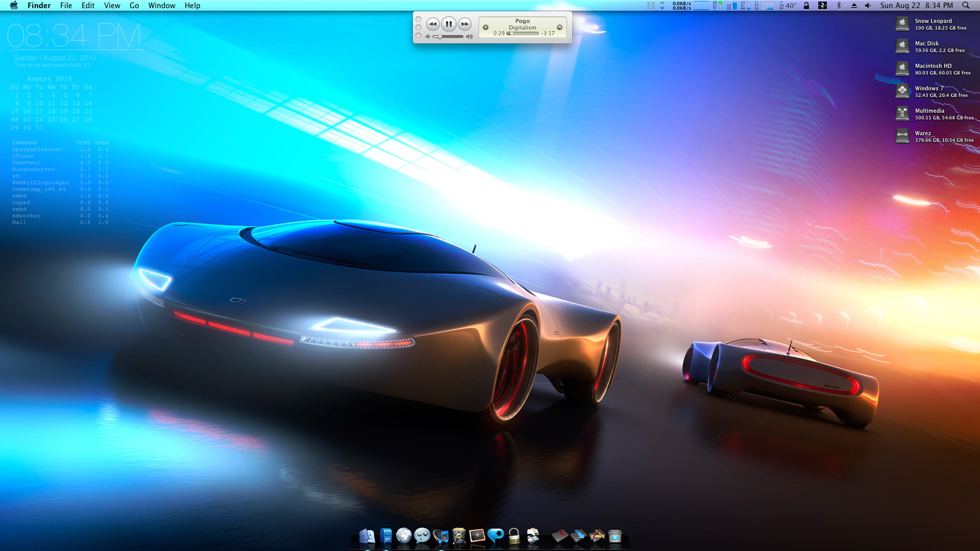The height and width of the screenshot is (551, 980).
Task: Open the Finder menu
Action: click(x=39, y=6)
